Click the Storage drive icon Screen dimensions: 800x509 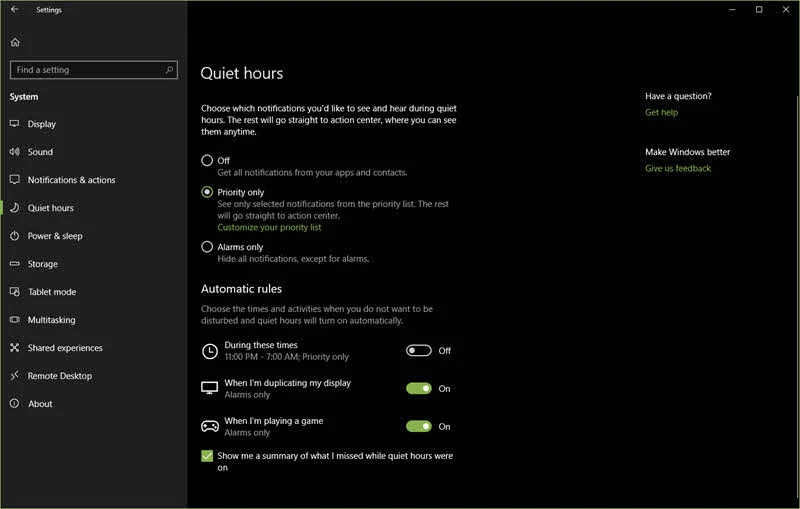[x=15, y=264]
